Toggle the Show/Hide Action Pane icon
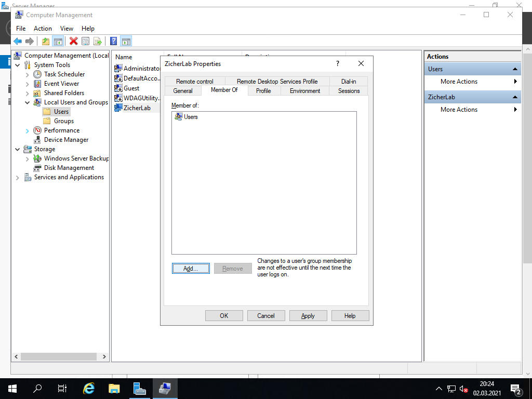Screen dimensions: 532x399 coord(126,42)
